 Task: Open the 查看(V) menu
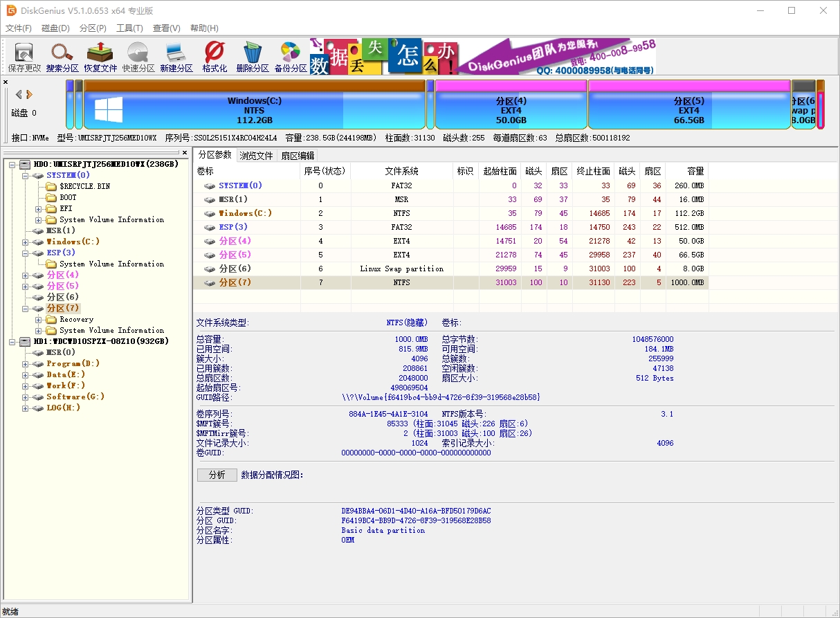coord(166,28)
